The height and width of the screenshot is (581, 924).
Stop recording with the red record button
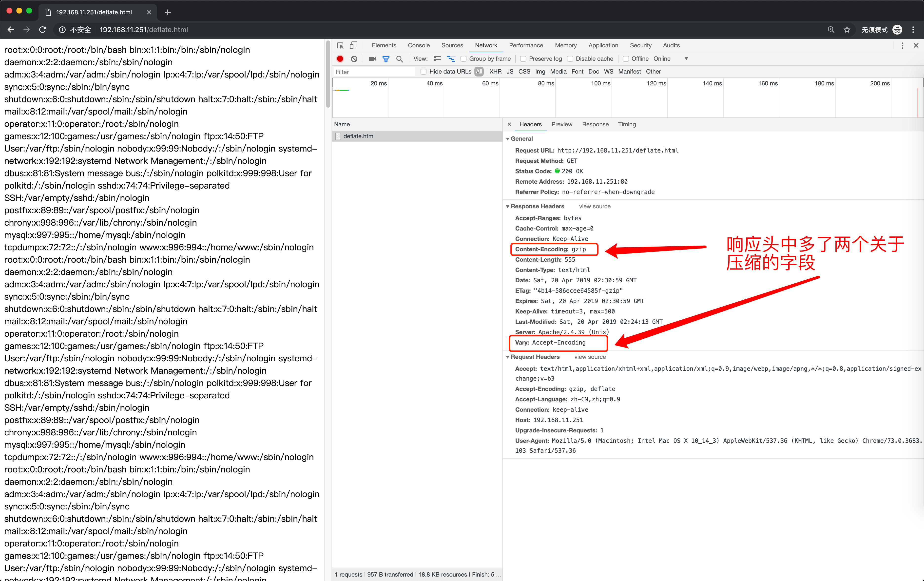(340, 59)
